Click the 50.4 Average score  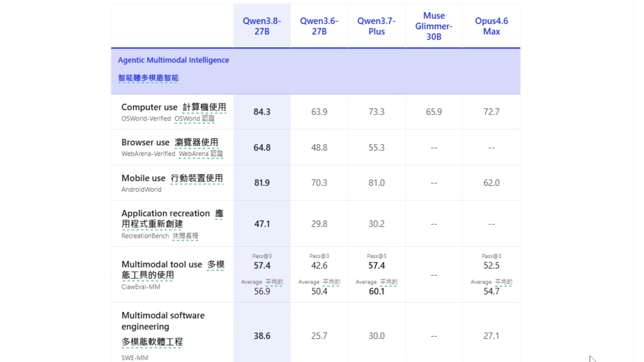(319, 291)
